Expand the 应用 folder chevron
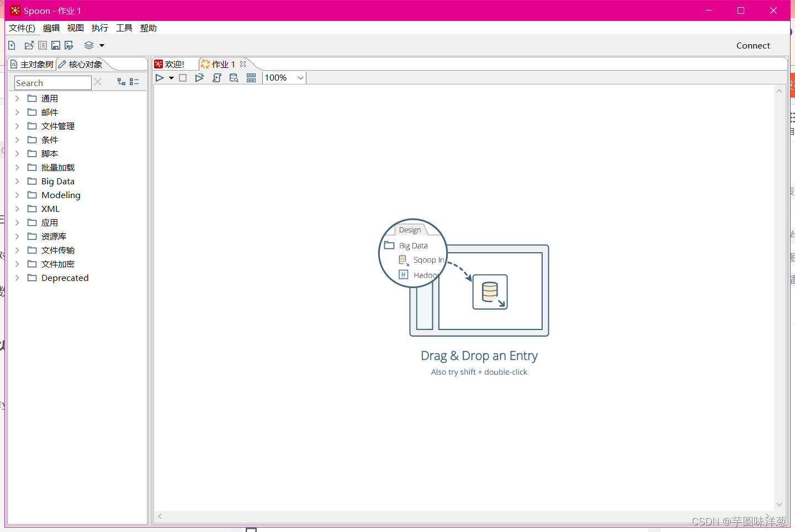The image size is (795, 532). (17, 222)
